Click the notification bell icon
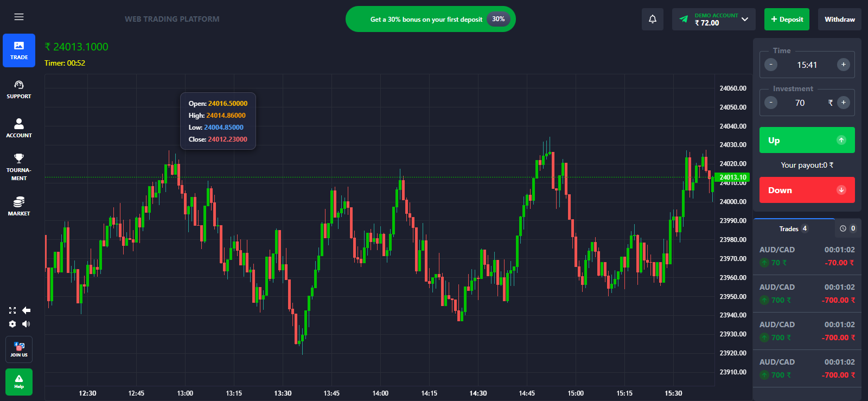The height and width of the screenshot is (401, 868). pos(652,19)
